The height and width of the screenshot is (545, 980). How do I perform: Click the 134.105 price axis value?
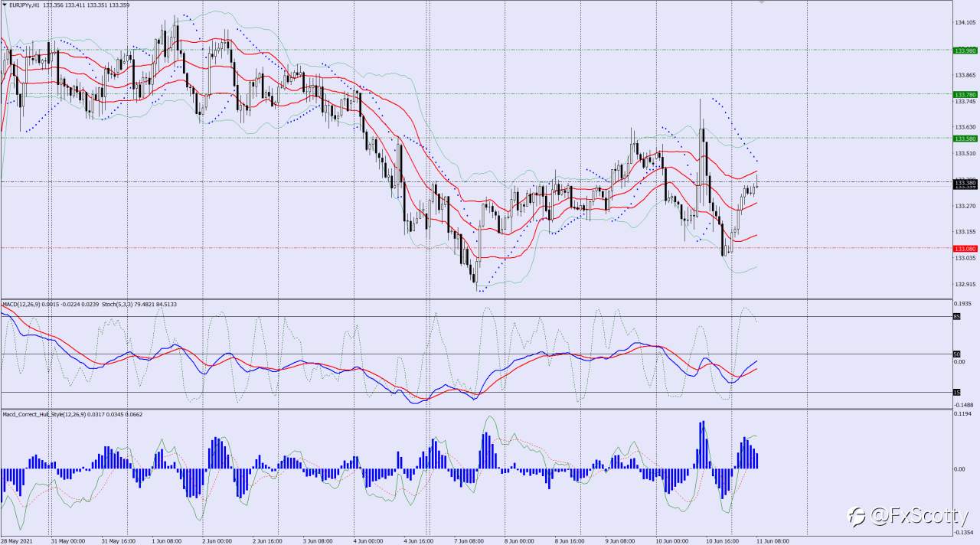tap(965, 22)
